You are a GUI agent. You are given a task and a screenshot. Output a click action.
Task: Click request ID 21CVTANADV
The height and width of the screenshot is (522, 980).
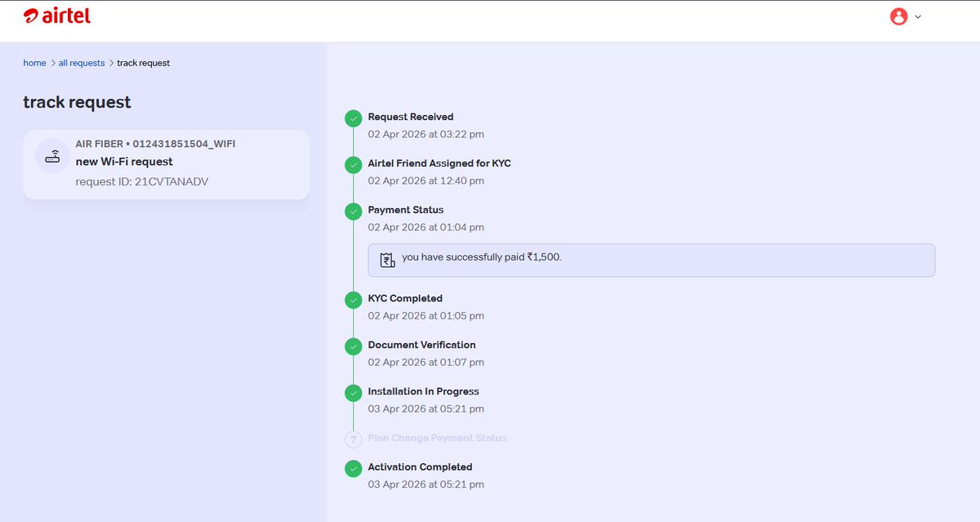coord(142,181)
